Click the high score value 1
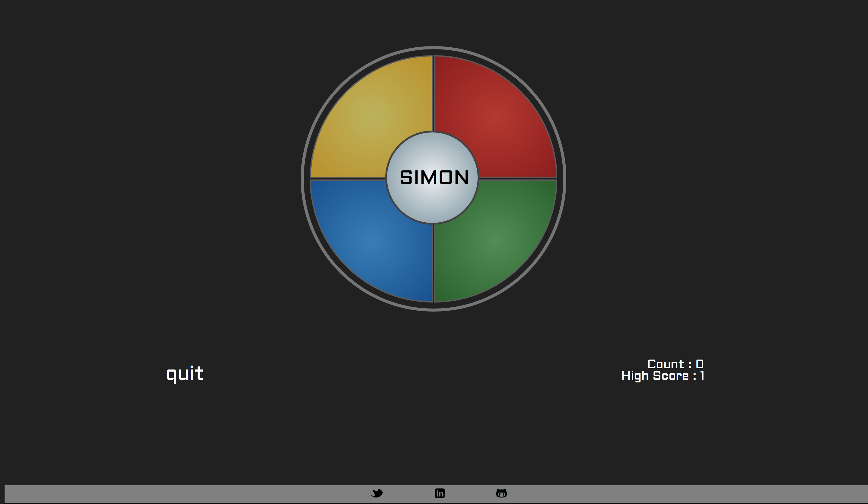Viewport: 868px width, 504px height. click(x=702, y=376)
